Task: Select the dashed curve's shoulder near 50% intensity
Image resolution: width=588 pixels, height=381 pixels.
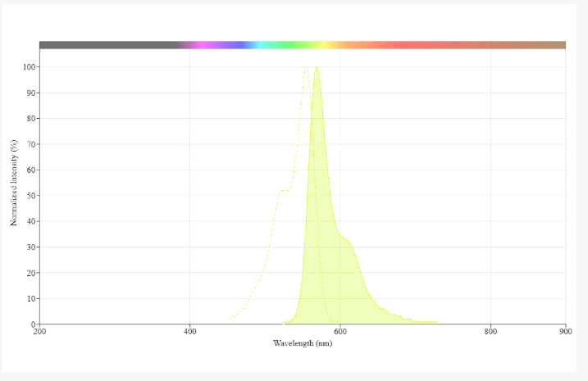Action: pyautogui.click(x=284, y=191)
